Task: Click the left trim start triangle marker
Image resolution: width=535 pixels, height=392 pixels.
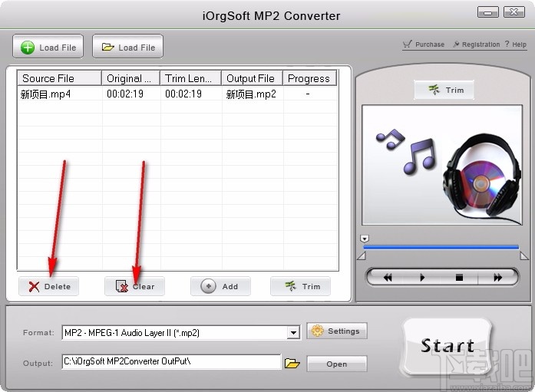Action: tap(362, 255)
